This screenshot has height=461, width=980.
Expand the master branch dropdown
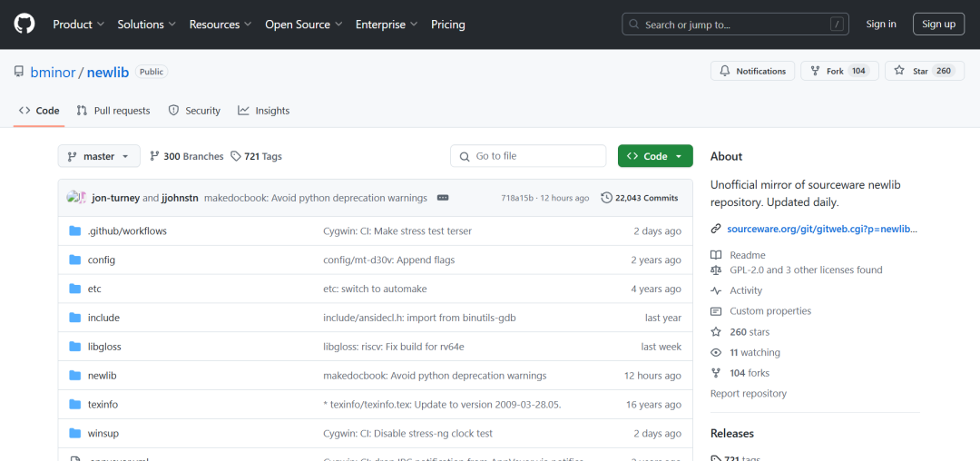[99, 156]
